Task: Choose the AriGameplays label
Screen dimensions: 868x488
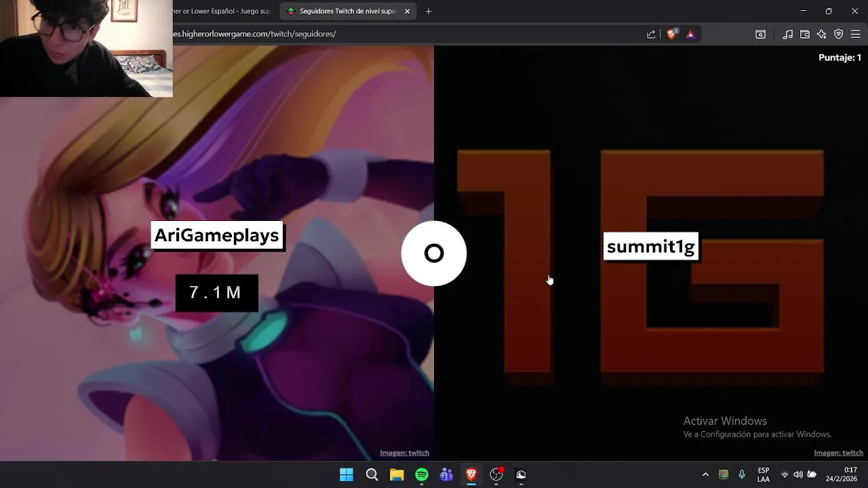Action: (216, 235)
